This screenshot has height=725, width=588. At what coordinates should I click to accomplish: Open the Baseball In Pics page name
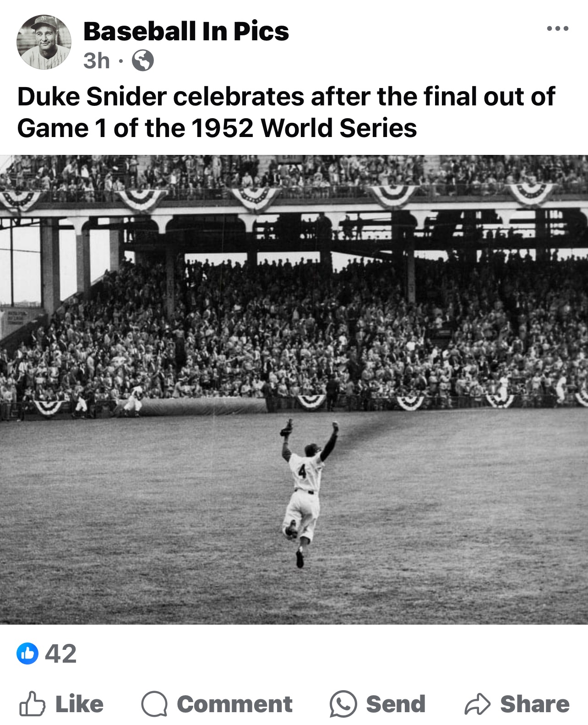click(x=186, y=31)
